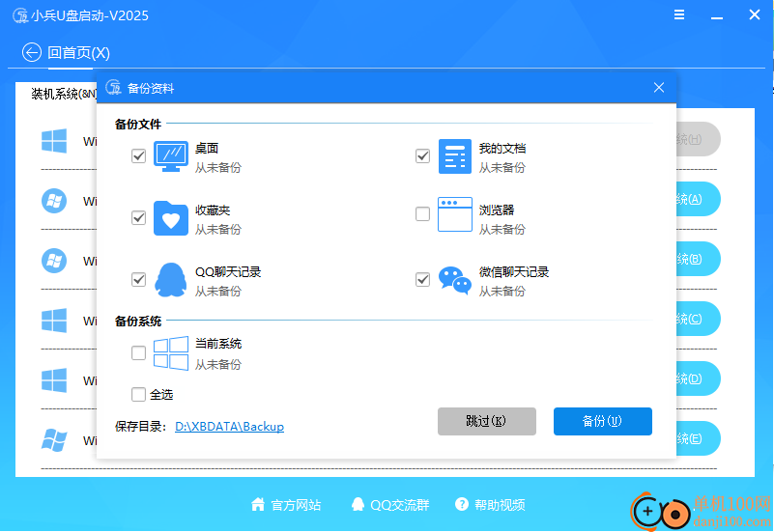Uncheck the WeChat chat records checkbox
Image resolution: width=774 pixels, height=532 pixels.
point(422,280)
